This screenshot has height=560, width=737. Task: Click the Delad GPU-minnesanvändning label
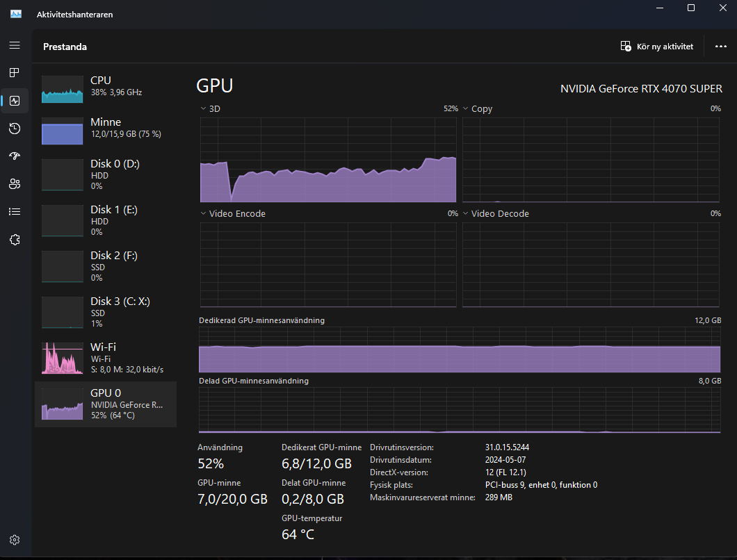point(253,381)
